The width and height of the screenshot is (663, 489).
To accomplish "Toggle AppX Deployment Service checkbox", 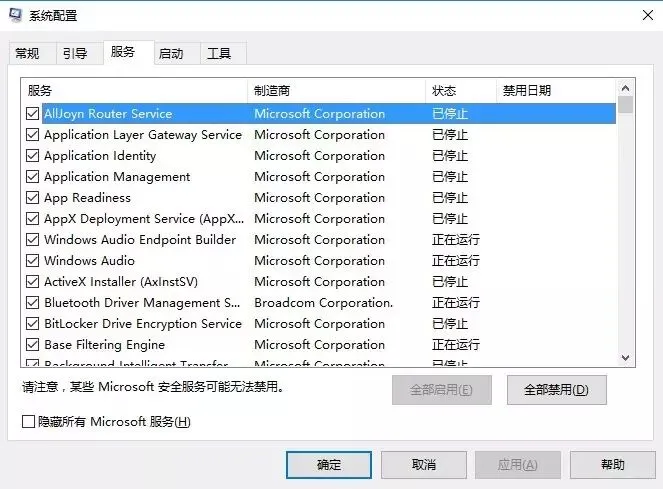I will tap(33, 219).
